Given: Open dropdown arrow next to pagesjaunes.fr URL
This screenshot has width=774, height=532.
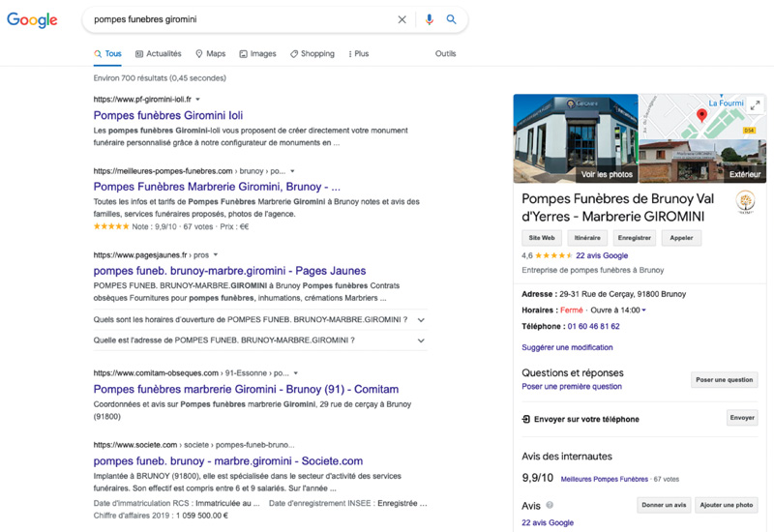Looking at the screenshot, I should 216,255.
